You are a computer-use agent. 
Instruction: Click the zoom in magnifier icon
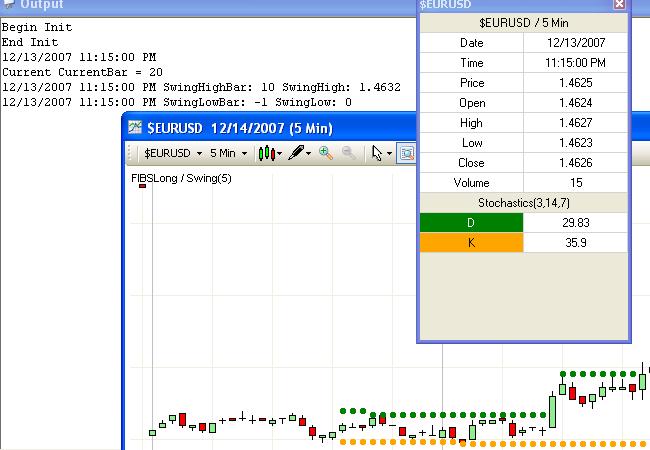[x=326, y=153]
